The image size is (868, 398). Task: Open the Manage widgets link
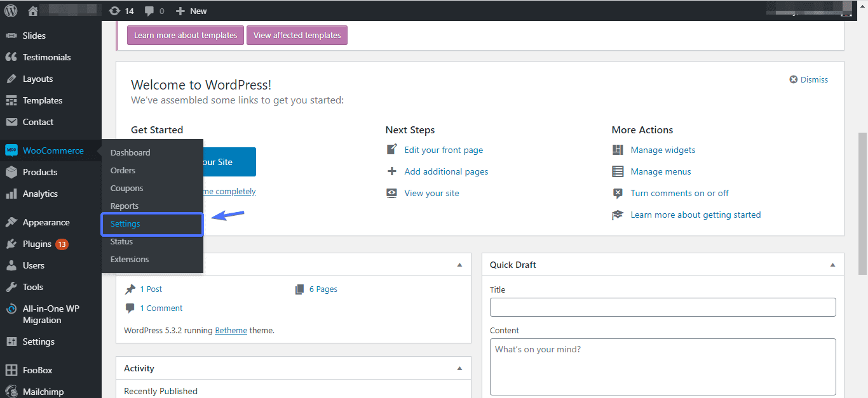pyautogui.click(x=663, y=150)
